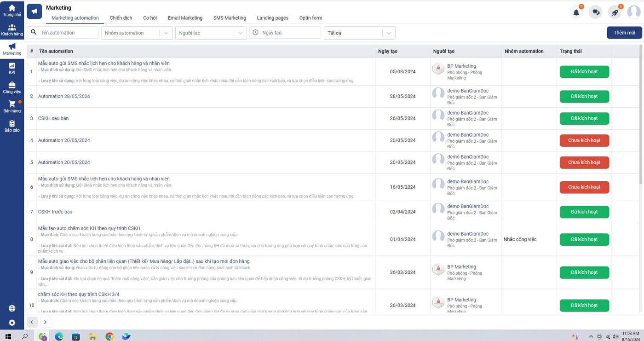Screen dimensions: 644x341
Task: Click the notification bell icon
Action: [576, 12]
